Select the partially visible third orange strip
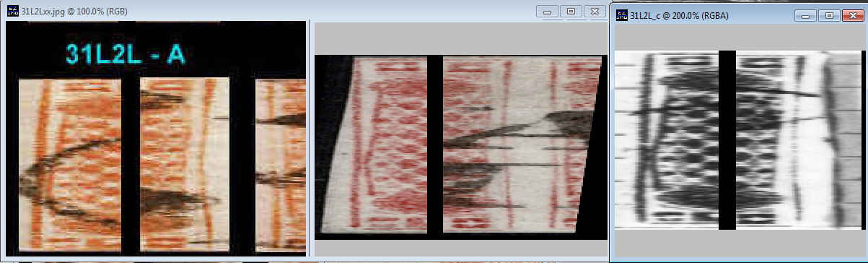The height and width of the screenshot is (263, 868). pos(281,165)
